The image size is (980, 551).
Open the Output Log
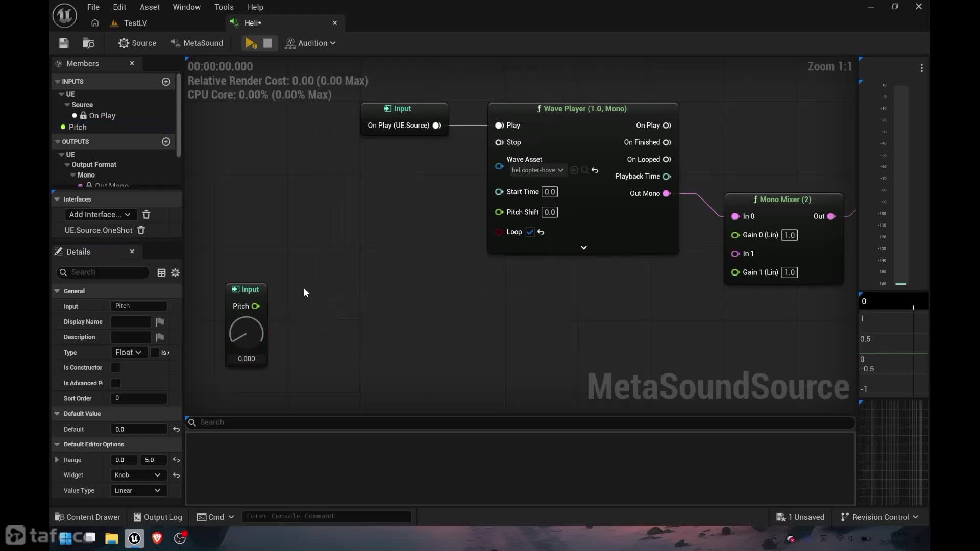pyautogui.click(x=158, y=517)
